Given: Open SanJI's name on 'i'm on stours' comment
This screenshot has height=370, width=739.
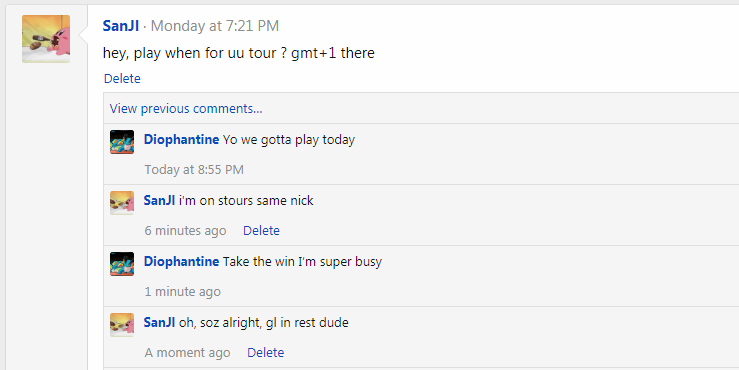Looking at the screenshot, I should 159,200.
